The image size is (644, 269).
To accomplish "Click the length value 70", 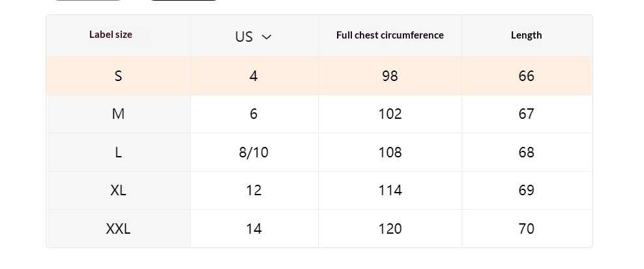I will [526, 229].
